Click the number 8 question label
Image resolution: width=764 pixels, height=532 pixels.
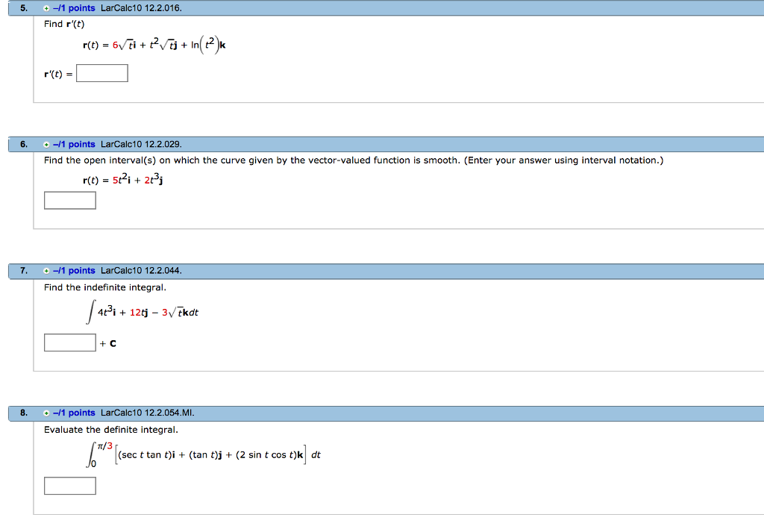pyautogui.click(x=22, y=413)
